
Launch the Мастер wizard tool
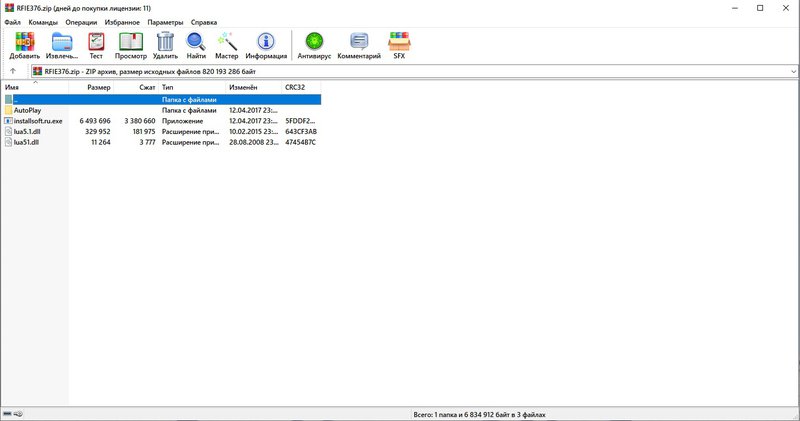(227, 41)
